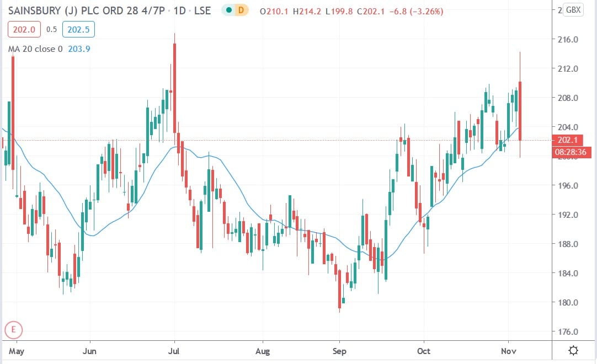Click the blue 203.9 MA value link
This screenshot has width=597, height=364.
pos(80,49)
